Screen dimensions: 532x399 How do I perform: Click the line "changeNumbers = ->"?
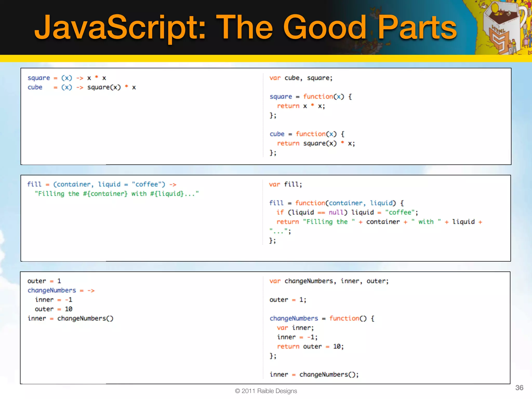[61, 290]
